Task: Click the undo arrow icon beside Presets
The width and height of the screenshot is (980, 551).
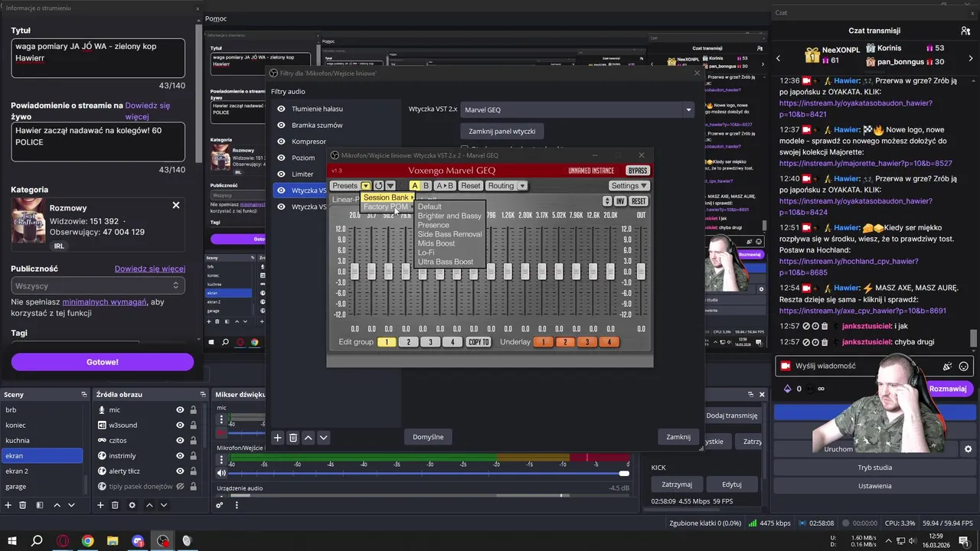Action: pos(378,186)
